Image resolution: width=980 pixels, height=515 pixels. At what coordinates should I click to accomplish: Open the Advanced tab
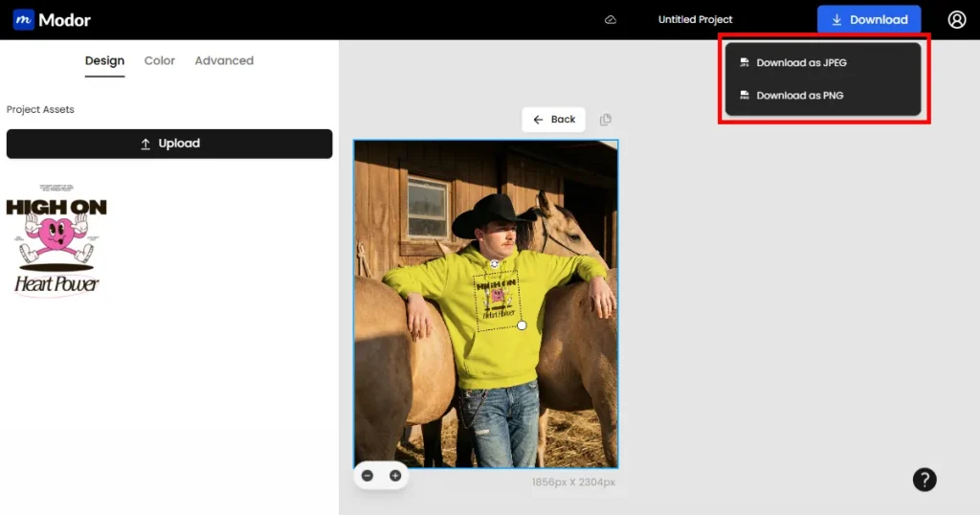click(224, 60)
